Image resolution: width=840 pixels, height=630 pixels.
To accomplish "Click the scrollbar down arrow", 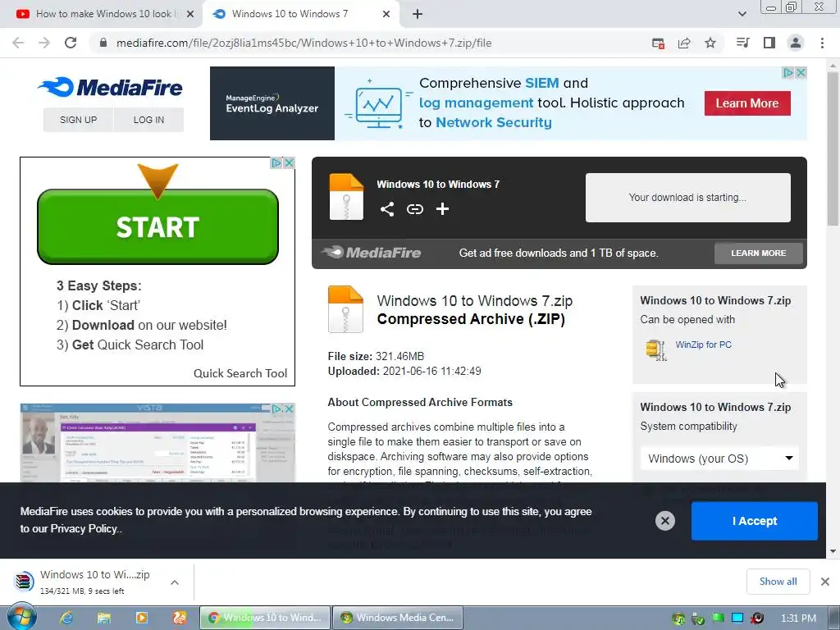I will pyautogui.click(x=833, y=550).
